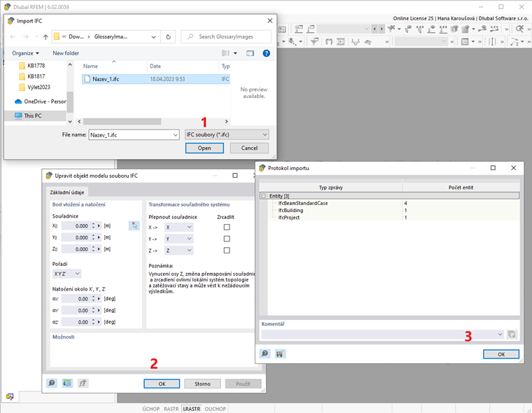
Task: Click Počet entit column header
Action: coord(461,188)
